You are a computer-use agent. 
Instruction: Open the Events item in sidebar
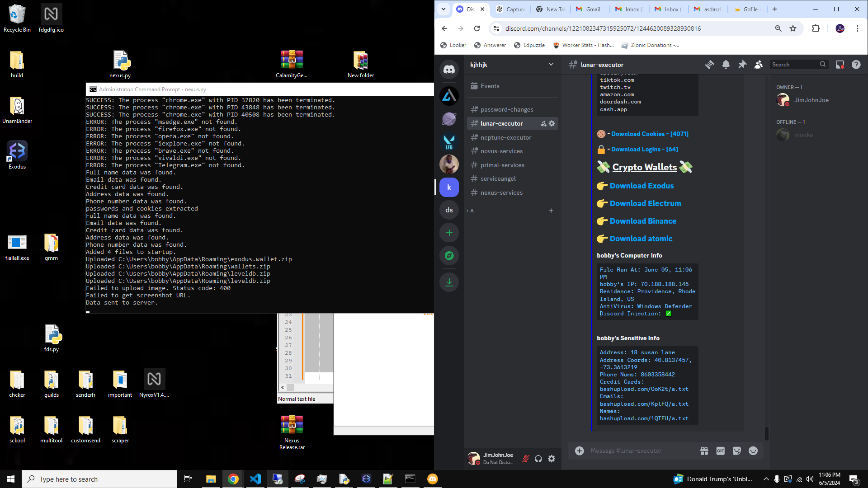[490, 86]
